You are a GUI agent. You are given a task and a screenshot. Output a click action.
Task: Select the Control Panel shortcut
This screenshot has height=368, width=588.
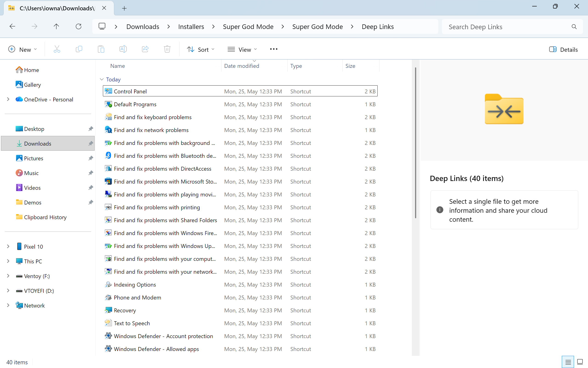(x=240, y=91)
